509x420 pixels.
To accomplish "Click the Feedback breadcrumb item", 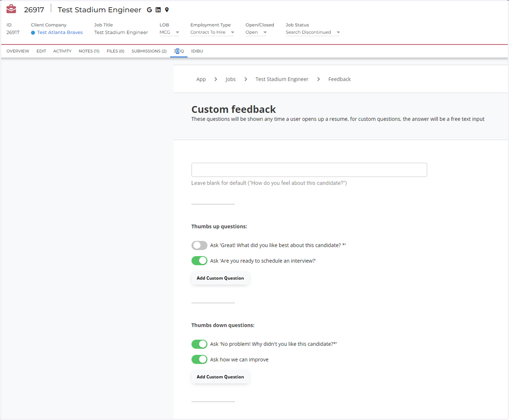I will (x=339, y=79).
